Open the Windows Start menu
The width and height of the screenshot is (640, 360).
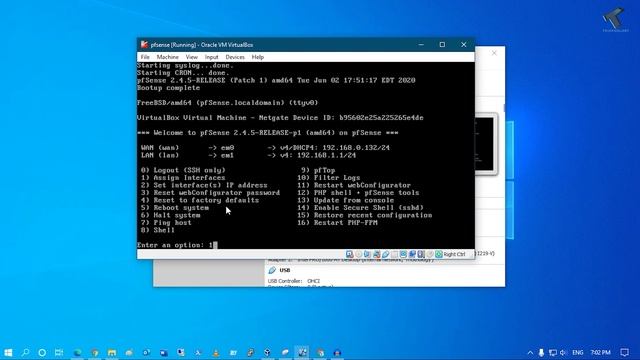coord(8,352)
